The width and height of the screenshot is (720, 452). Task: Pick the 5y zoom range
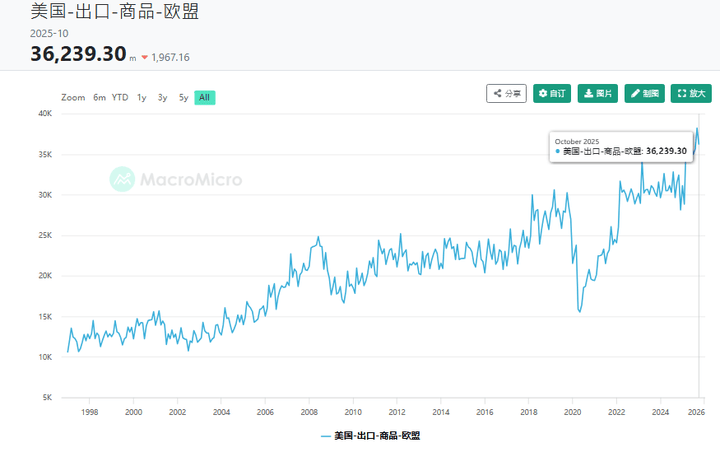click(x=183, y=97)
